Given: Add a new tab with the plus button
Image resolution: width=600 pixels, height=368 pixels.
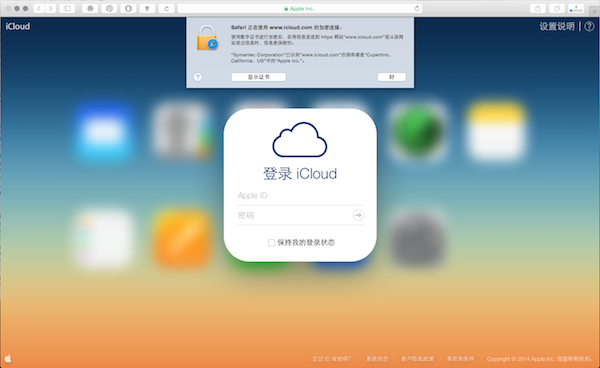Looking at the screenshot, I should tap(594, 11).
